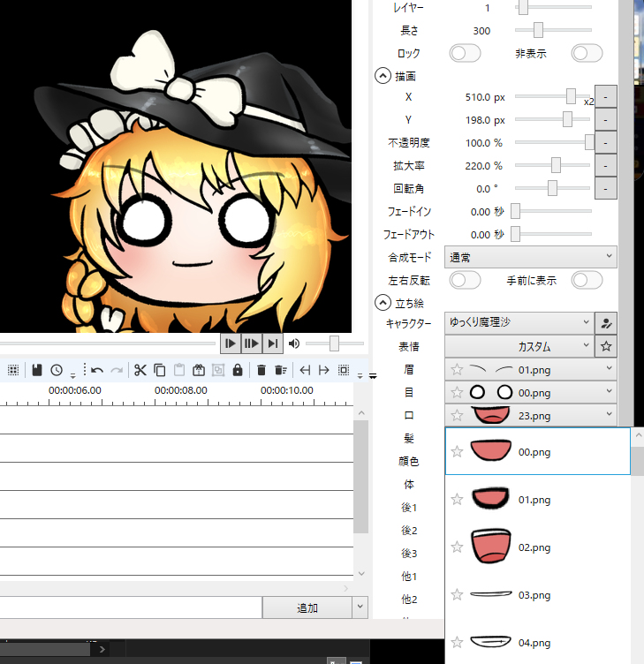Click the bookmark book icon in toolbar
The width and height of the screenshot is (644, 664).
37,370
